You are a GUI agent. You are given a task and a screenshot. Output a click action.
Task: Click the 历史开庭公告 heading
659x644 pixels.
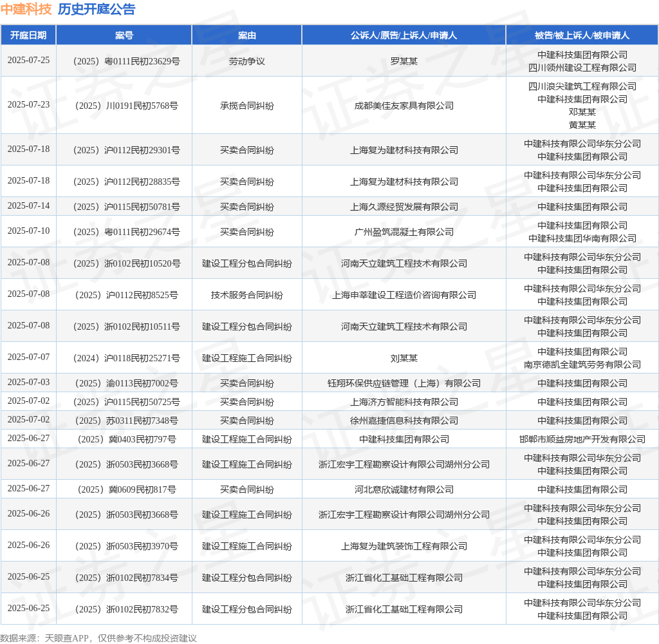pyautogui.click(x=97, y=9)
